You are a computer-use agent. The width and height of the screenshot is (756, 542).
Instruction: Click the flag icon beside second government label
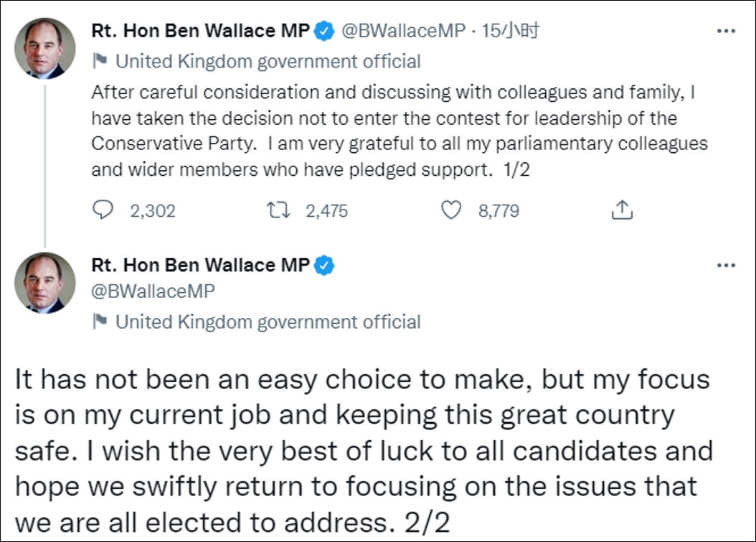(101, 322)
